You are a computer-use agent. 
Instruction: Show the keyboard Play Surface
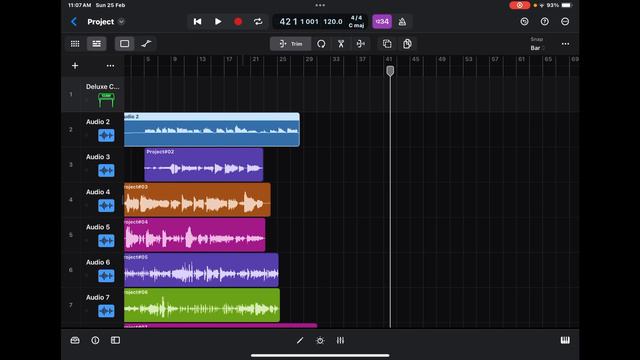click(x=565, y=340)
